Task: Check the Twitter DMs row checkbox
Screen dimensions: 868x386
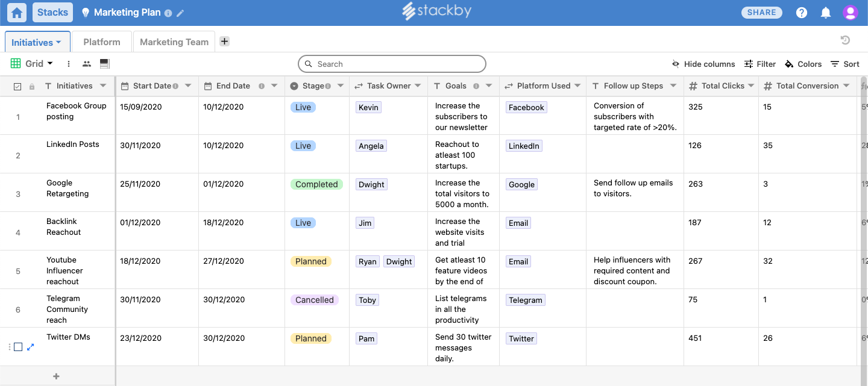Action: tap(18, 347)
